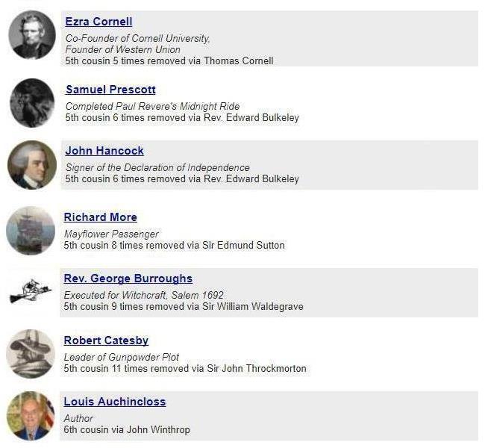Image resolution: width=485 pixels, height=448 pixels.
Task: Click 'Leader of Gunpowder Plot' description
Action: (x=121, y=357)
